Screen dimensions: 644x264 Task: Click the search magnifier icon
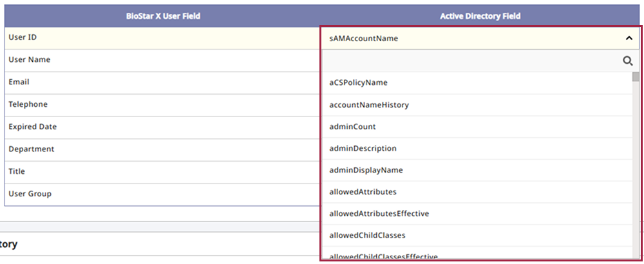627,61
